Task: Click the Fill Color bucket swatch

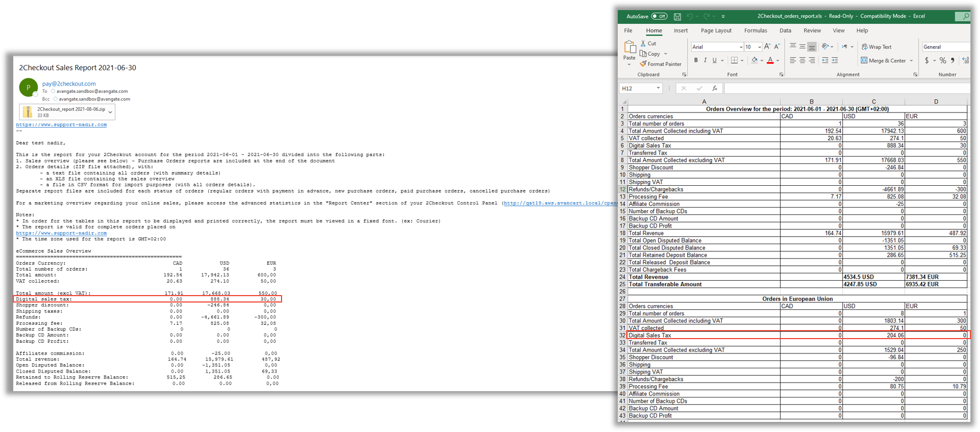Action: [754, 61]
